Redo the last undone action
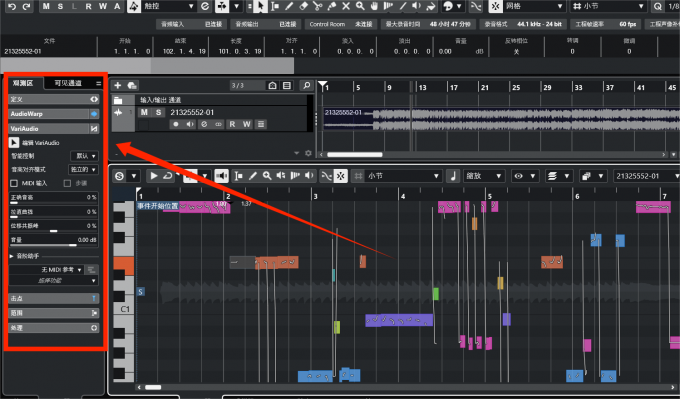 26,7
